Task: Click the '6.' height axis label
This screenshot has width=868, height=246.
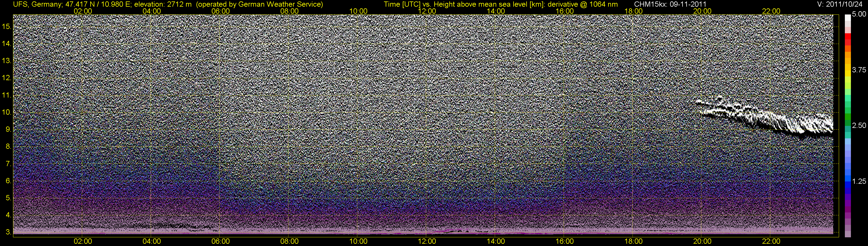Action: pyautogui.click(x=8, y=181)
